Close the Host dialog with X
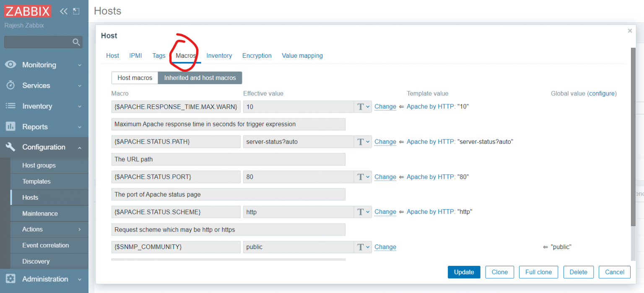Image resolution: width=644 pixels, height=293 pixels. (x=630, y=31)
